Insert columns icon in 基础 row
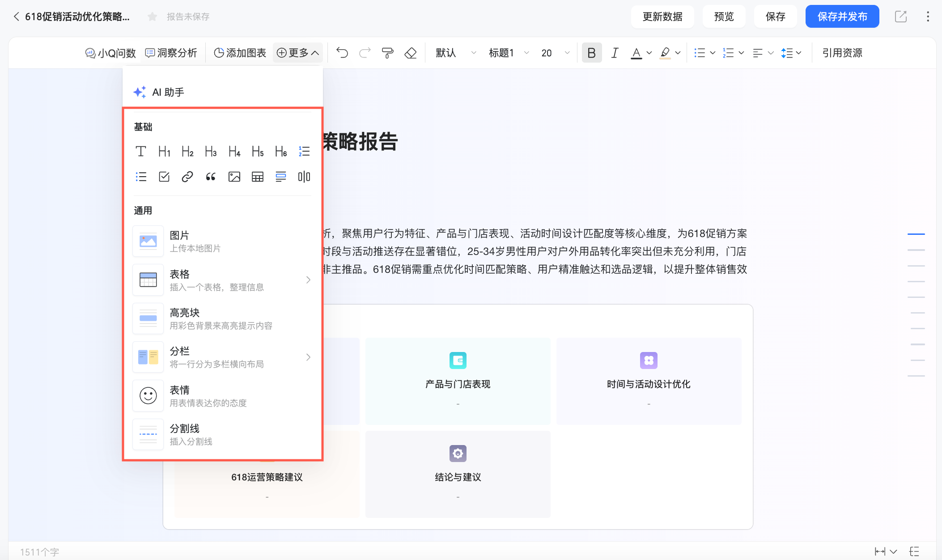The image size is (942, 560). (x=304, y=177)
